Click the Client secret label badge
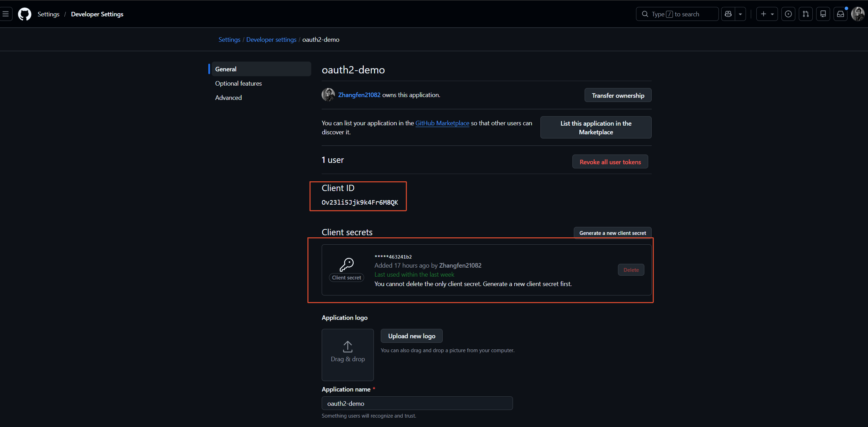 click(x=346, y=277)
